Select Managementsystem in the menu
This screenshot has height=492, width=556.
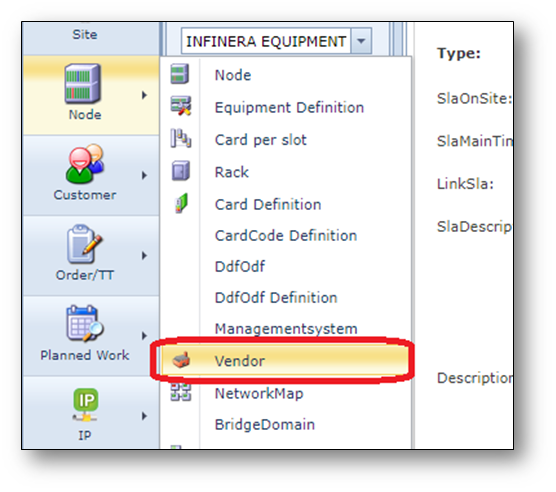tap(286, 328)
